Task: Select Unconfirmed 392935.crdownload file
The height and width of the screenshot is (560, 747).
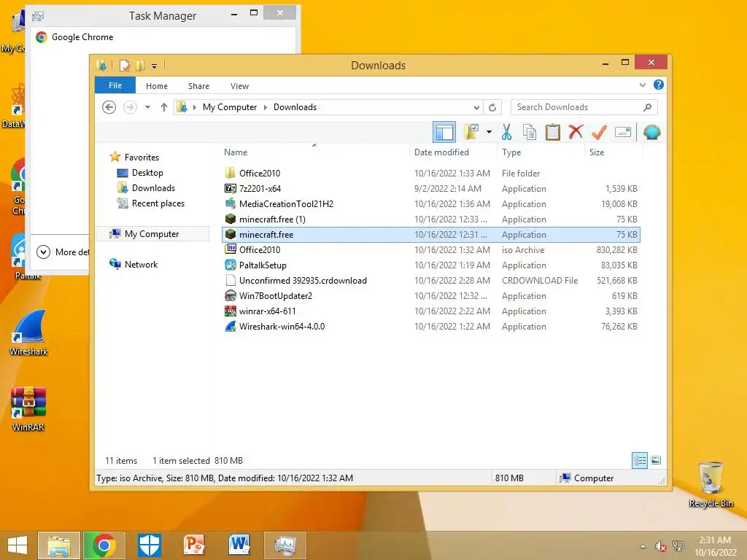Action: click(x=430, y=281)
